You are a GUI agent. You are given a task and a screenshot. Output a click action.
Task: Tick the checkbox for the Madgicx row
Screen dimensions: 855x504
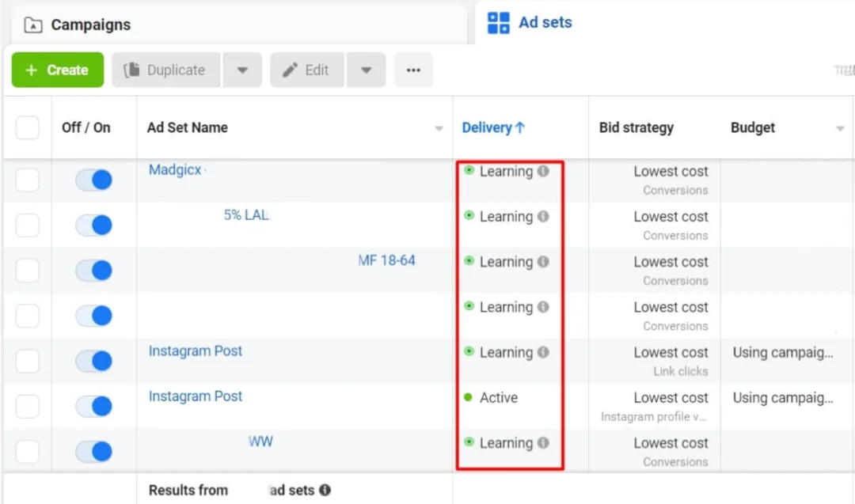tap(27, 180)
